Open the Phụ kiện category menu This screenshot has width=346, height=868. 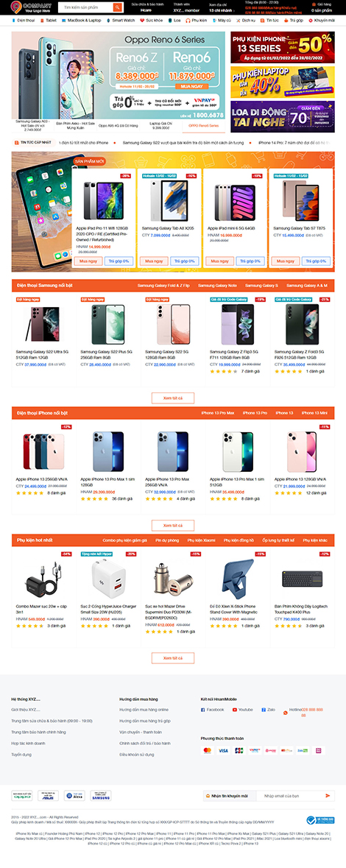click(196, 20)
